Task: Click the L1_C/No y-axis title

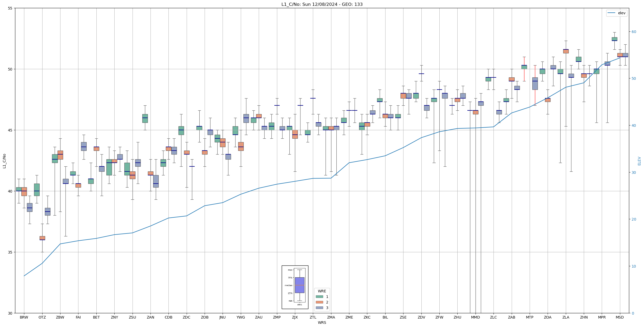Action: 4,161
